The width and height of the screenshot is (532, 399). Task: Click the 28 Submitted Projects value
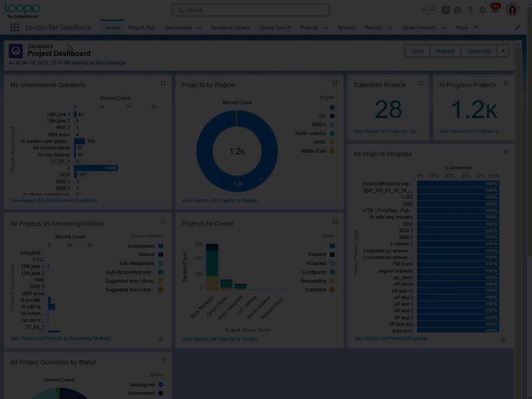point(388,109)
